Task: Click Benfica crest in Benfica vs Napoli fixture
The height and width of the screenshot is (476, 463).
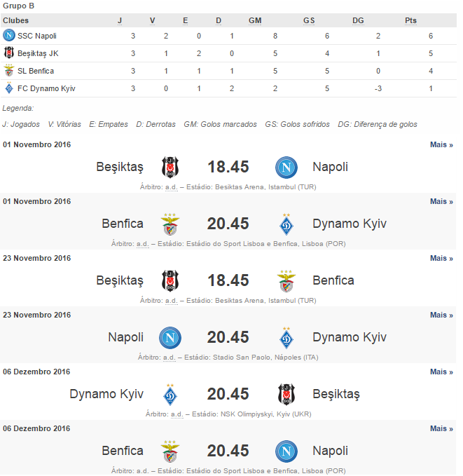Action: (x=170, y=451)
